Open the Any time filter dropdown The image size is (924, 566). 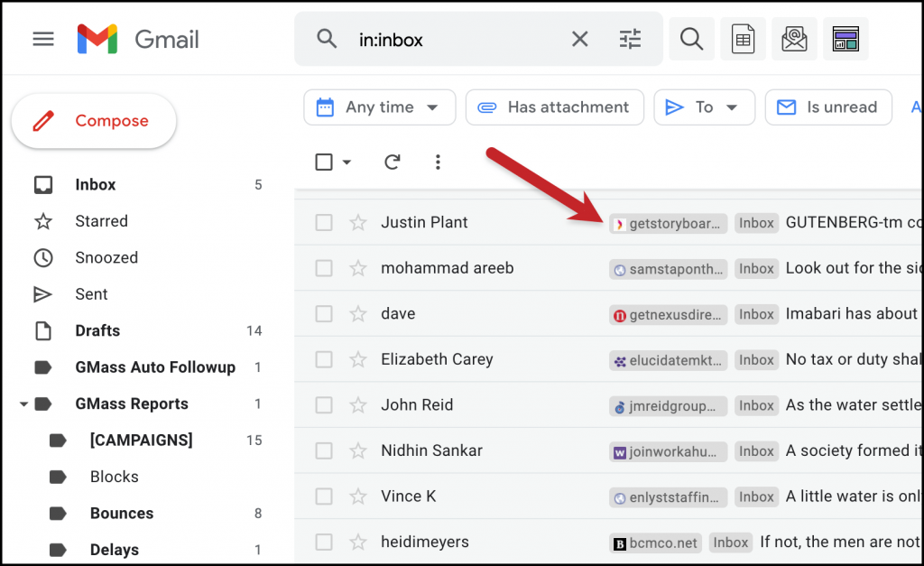tap(379, 107)
